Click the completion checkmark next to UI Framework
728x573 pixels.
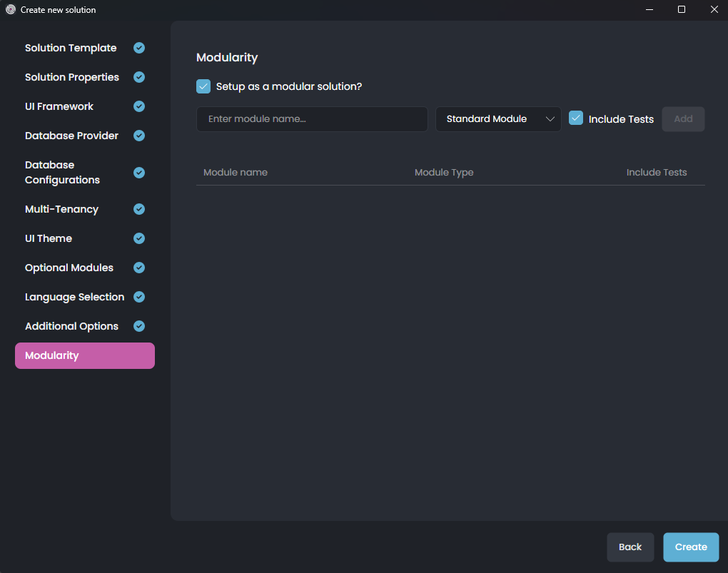tap(138, 106)
